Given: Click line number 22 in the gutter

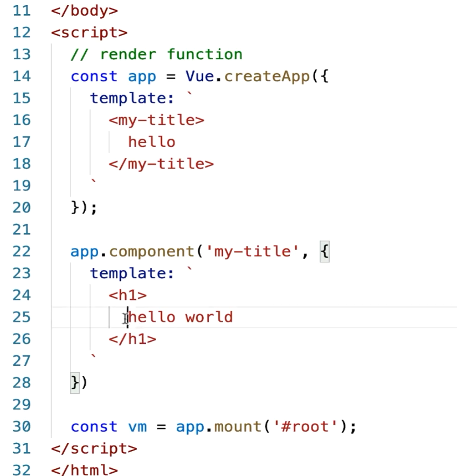Looking at the screenshot, I should [x=22, y=252].
